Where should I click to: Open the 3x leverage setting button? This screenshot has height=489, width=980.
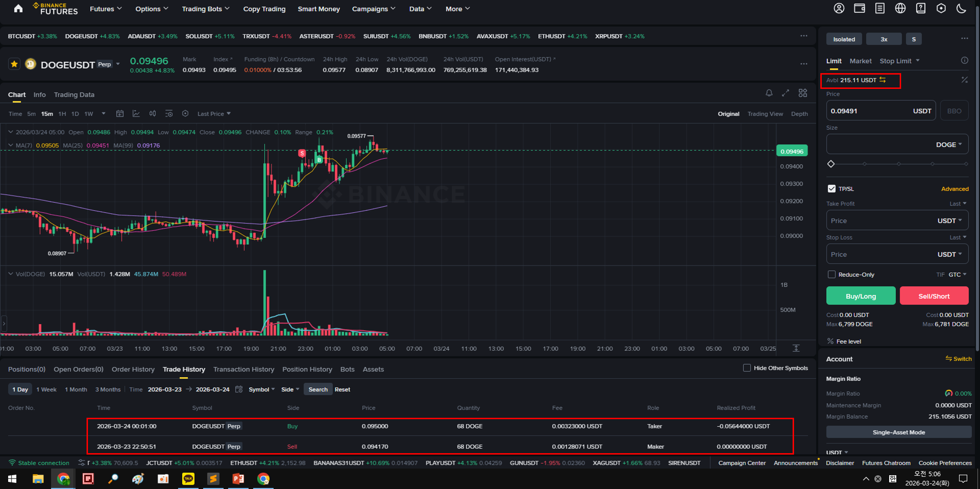(x=883, y=39)
